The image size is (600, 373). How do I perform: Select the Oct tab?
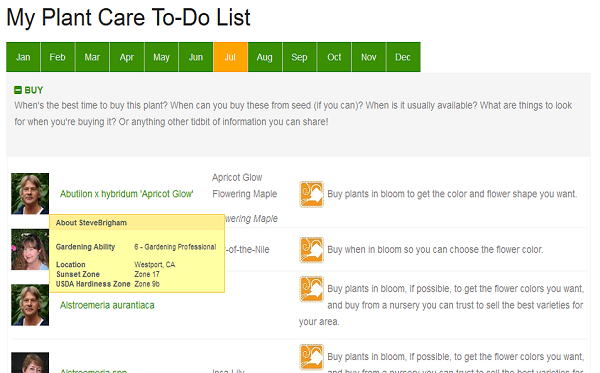pyautogui.click(x=334, y=57)
